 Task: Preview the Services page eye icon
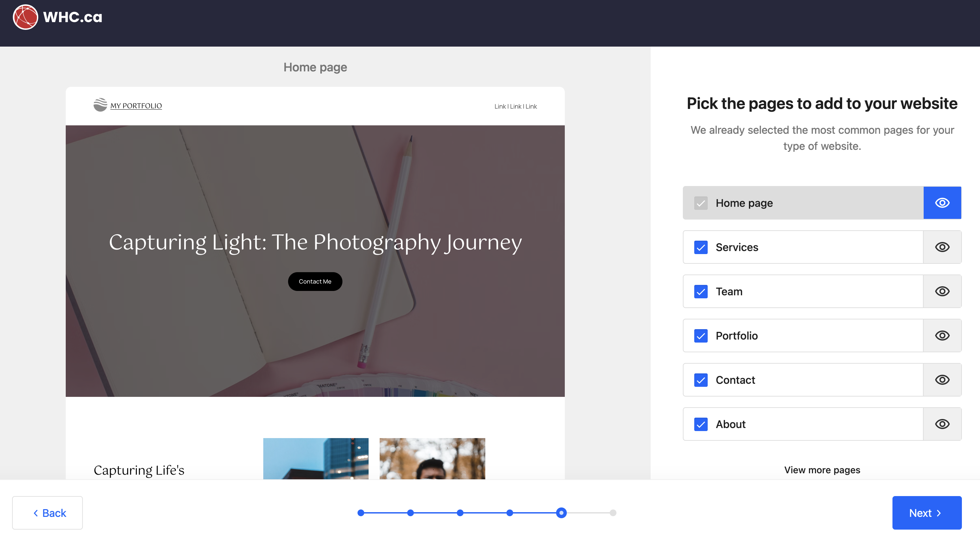pyautogui.click(x=942, y=247)
